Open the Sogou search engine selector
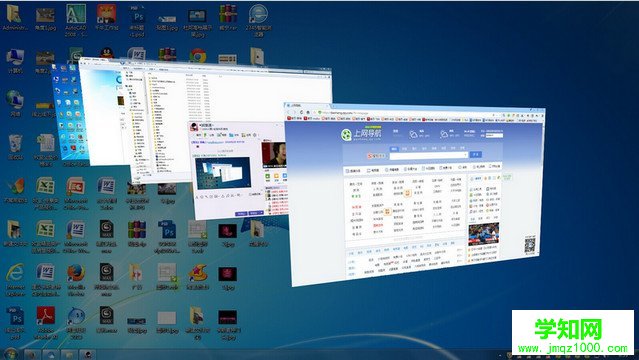 coord(377,156)
